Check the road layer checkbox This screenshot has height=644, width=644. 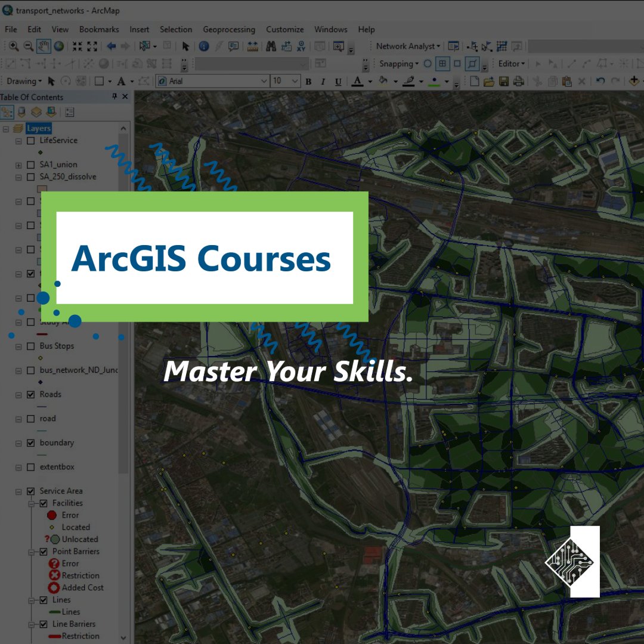click(31, 419)
